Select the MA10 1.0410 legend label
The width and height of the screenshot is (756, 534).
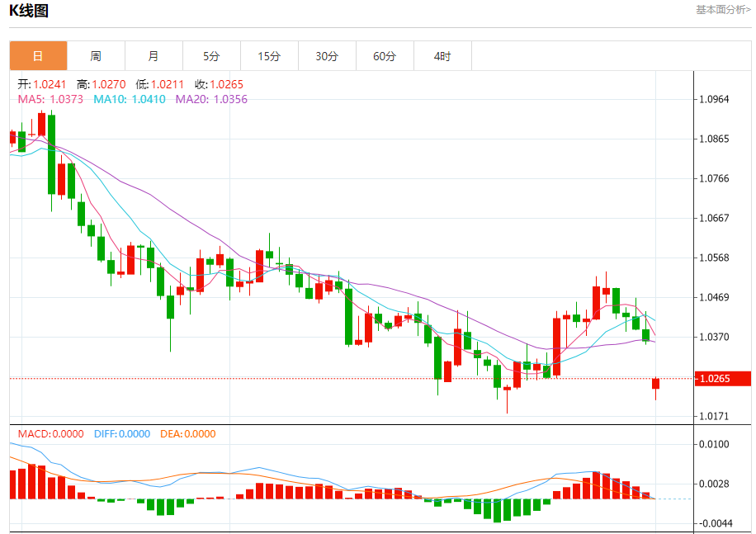point(129,99)
